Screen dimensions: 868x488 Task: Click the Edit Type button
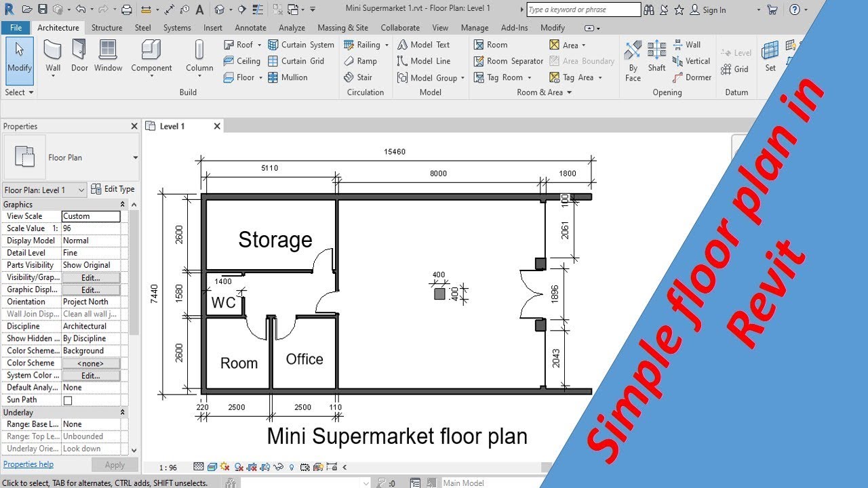[x=113, y=190]
